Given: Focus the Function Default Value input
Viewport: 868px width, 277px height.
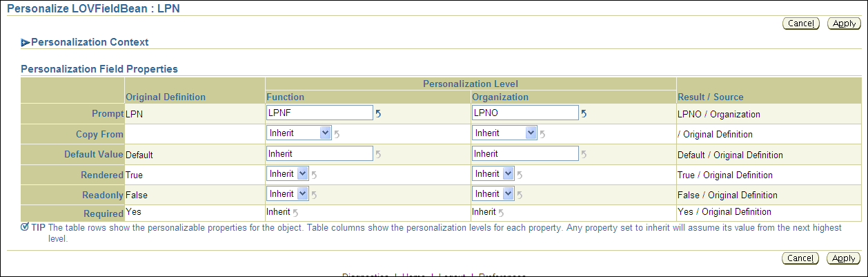Looking at the screenshot, I should (x=319, y=154).
